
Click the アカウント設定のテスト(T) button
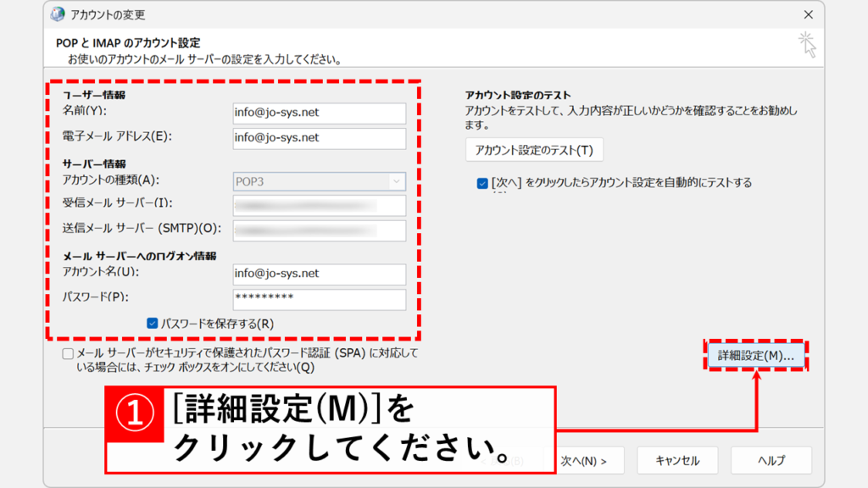tap(534, 150)
